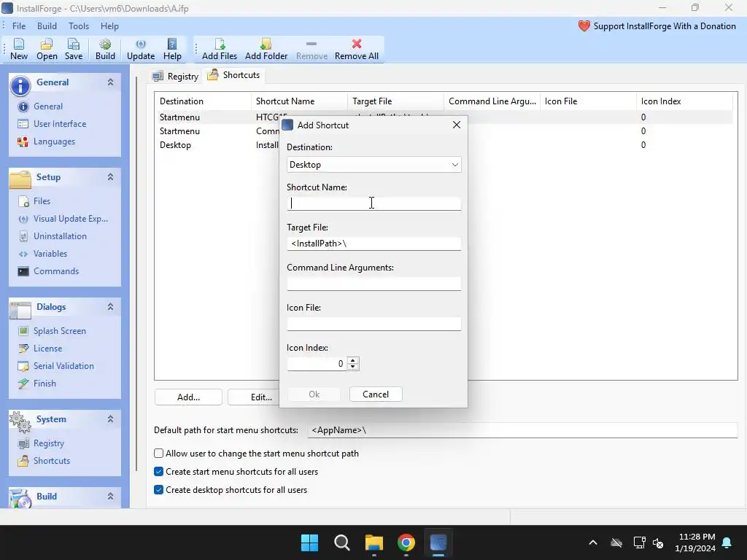Collapse the General sidebar section
The height and width of the screenshot is (560, 747).
coord(111,82)
